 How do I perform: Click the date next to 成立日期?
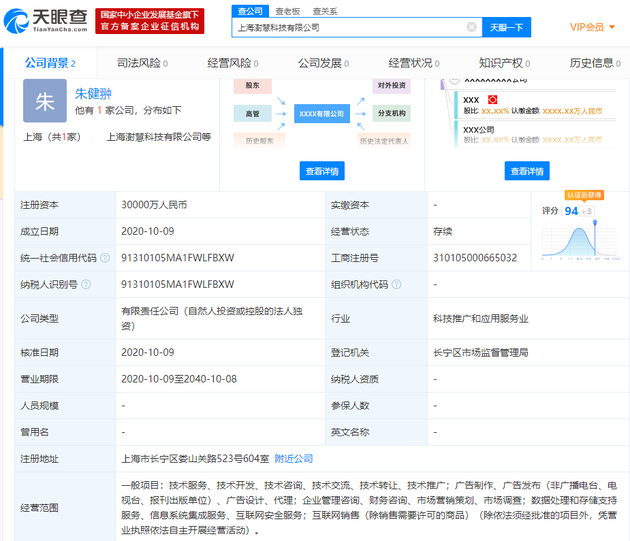148,231
